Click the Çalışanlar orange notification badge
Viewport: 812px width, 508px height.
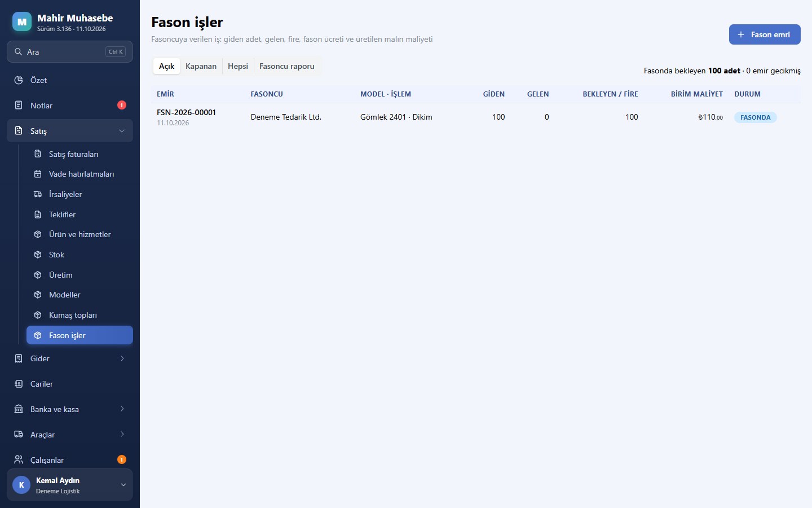[x=122, y=459]
